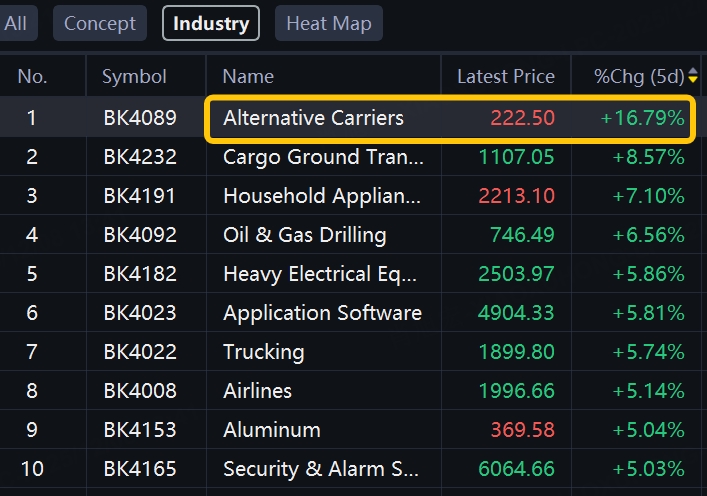Click Oil & Gas Drilling in the list
The width and height of the screenshot is (707, 496).
304,235
